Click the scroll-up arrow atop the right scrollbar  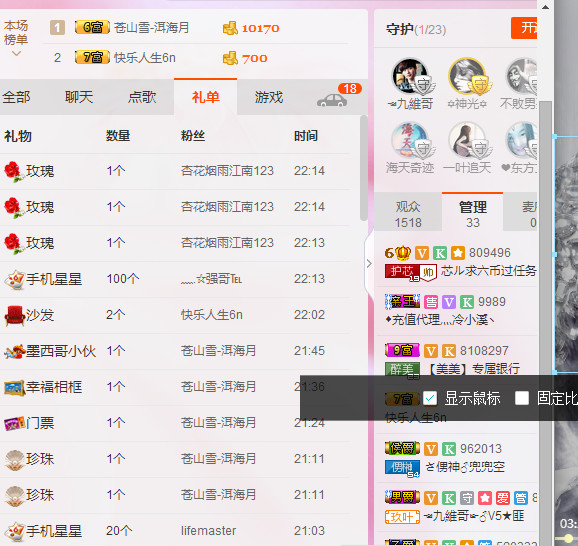(x=545, y=7)
